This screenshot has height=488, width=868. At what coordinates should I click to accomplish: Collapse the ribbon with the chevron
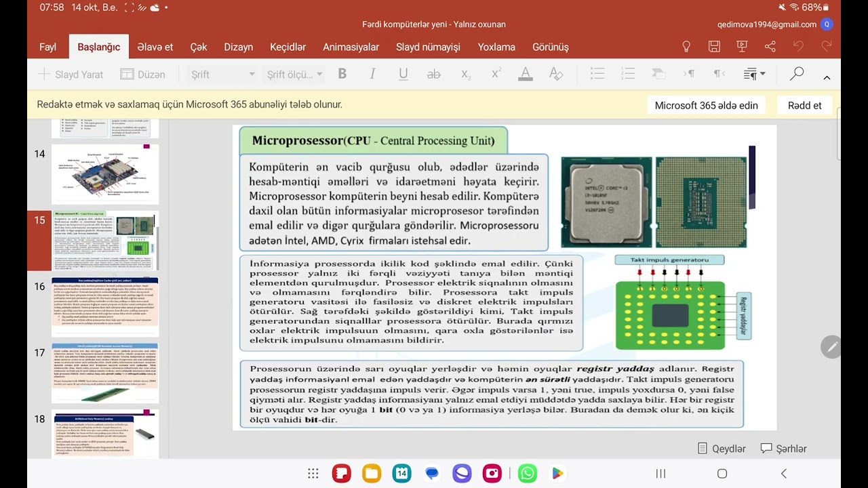pyautogui.click(x=827, y=77)
